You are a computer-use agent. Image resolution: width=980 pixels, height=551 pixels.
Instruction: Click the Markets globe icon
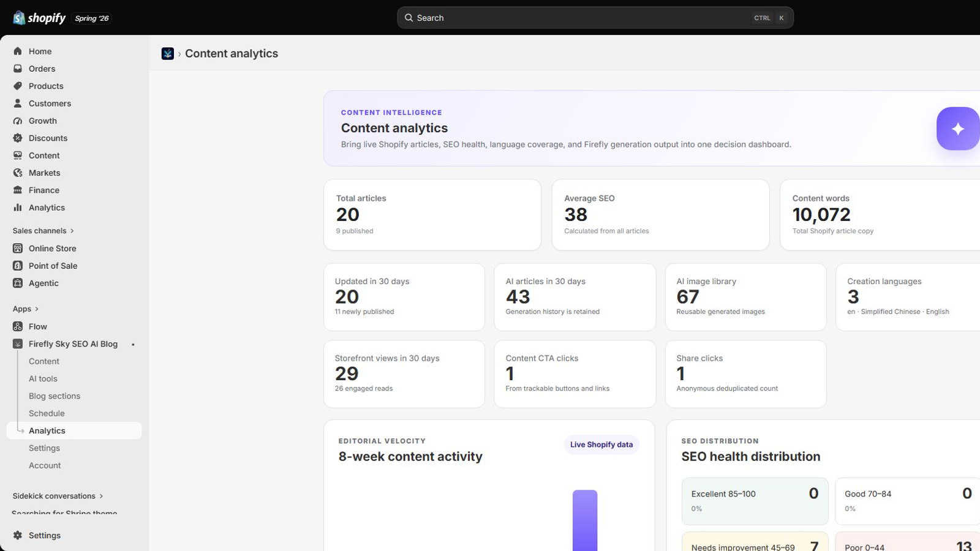18,173
